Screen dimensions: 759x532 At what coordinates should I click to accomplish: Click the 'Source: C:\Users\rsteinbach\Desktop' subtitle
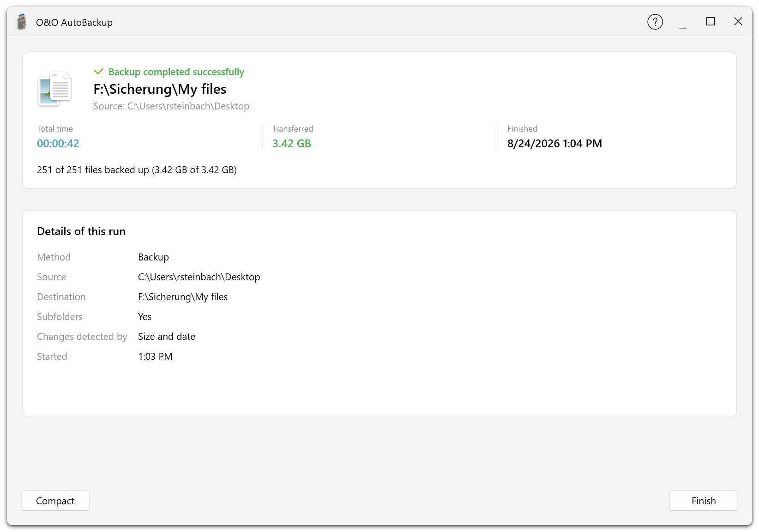pyautogui.click(x=171, y=106)
